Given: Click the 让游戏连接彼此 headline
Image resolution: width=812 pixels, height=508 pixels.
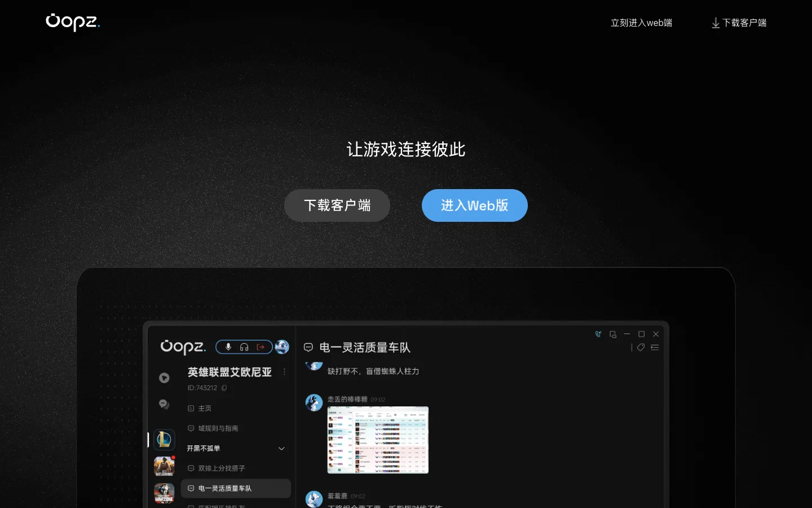Looking at the screenshot, I should 406,150.
